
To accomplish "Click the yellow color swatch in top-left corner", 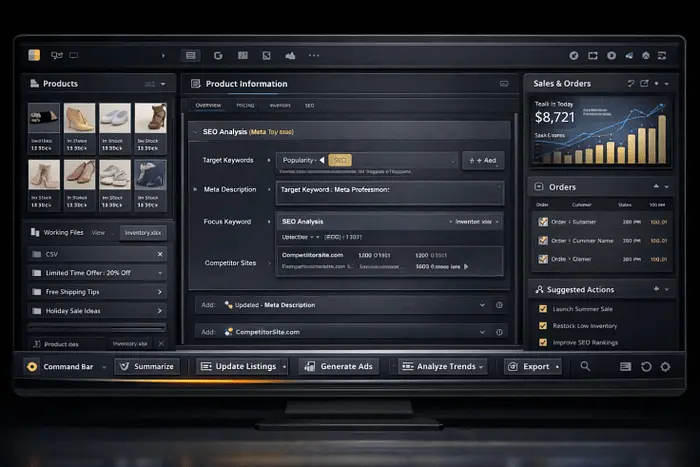I will coord(33,55).
